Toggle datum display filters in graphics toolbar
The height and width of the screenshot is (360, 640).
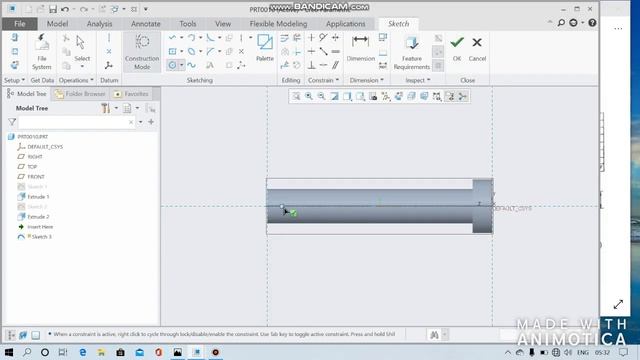click(386, 96)
